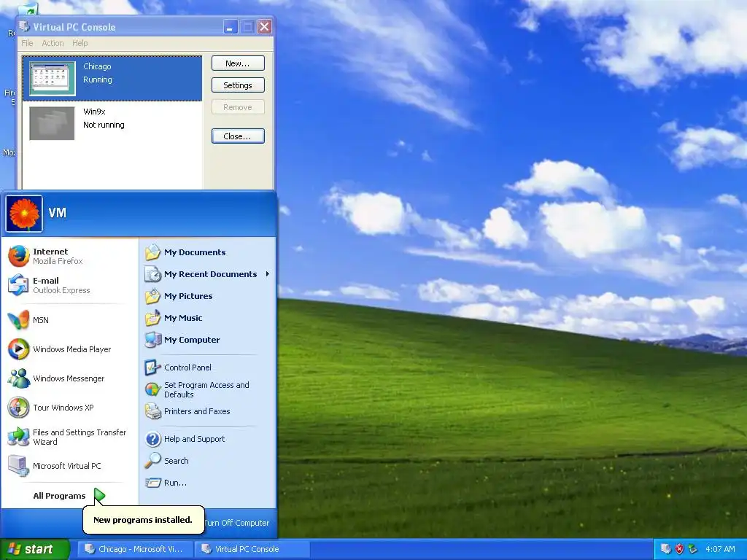Screen dimensions: 747x560
Task: Click Turn Off Computer
Action: [x=237, y=522]
